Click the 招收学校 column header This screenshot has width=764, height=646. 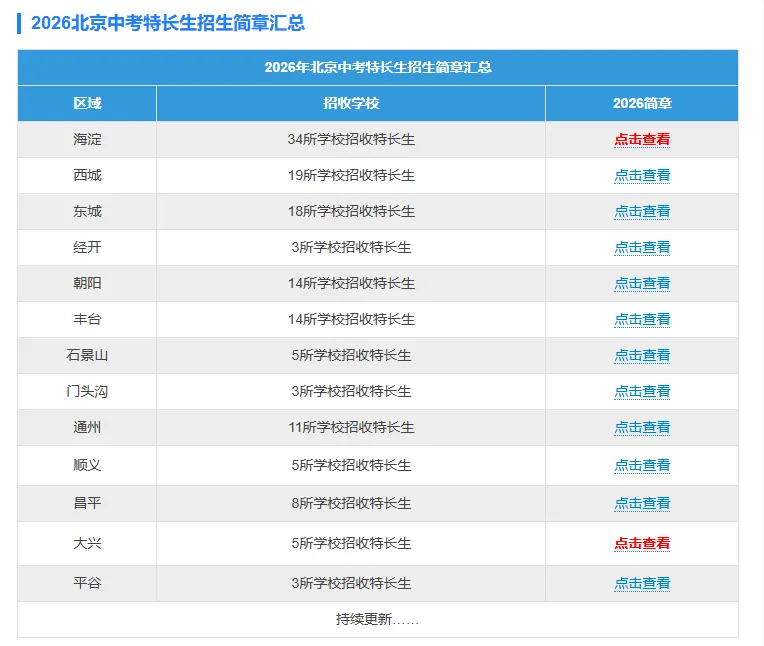coord(351,103)
